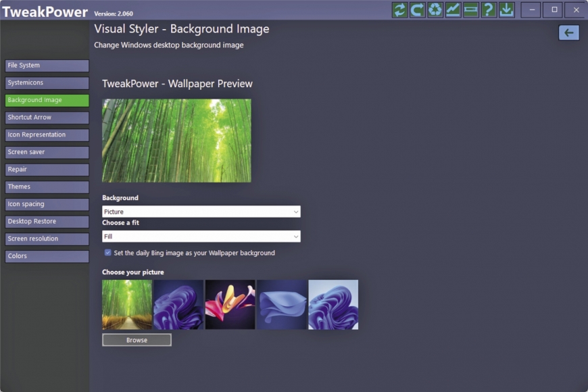The height and width of the screenshot is (392, 588).
Task: Select the pink and yellow flower wallpaper thumbnail
Action: [x=230, y=305]
